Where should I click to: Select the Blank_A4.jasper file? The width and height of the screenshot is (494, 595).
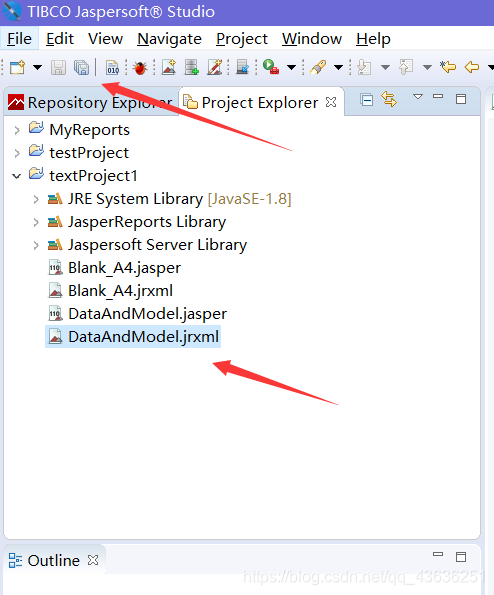point(124,268)
